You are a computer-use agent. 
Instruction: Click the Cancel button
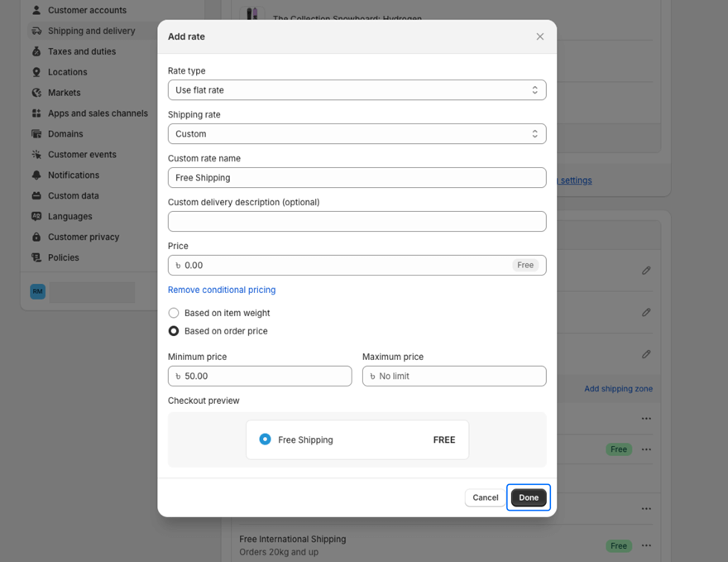(485, 497)
